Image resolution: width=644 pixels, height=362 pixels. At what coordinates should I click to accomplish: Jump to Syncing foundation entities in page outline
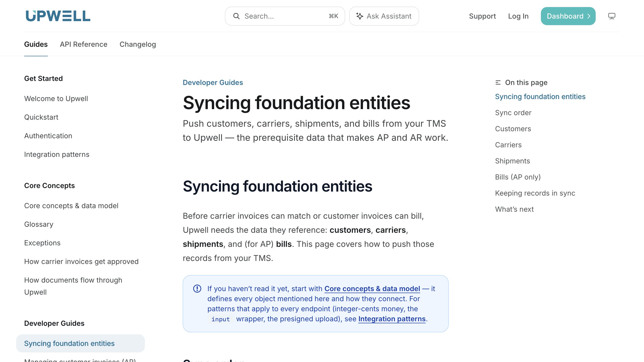(x=540, y=97)
